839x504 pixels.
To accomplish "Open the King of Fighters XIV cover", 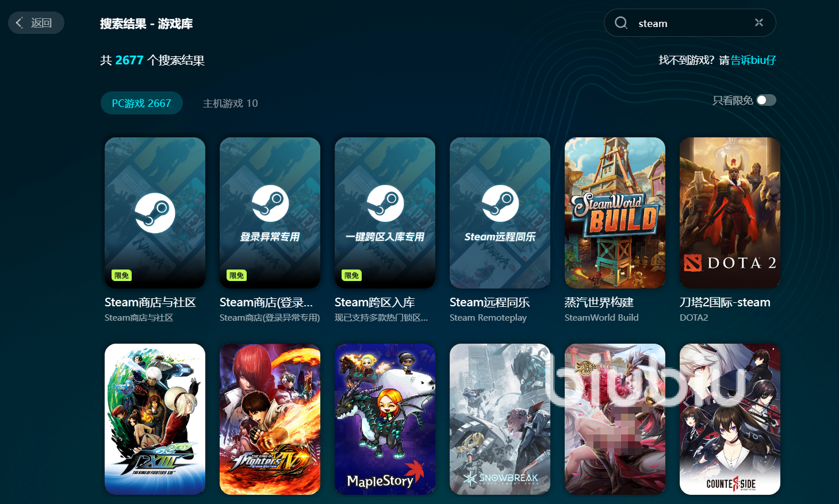I will [x=270, y=419].
